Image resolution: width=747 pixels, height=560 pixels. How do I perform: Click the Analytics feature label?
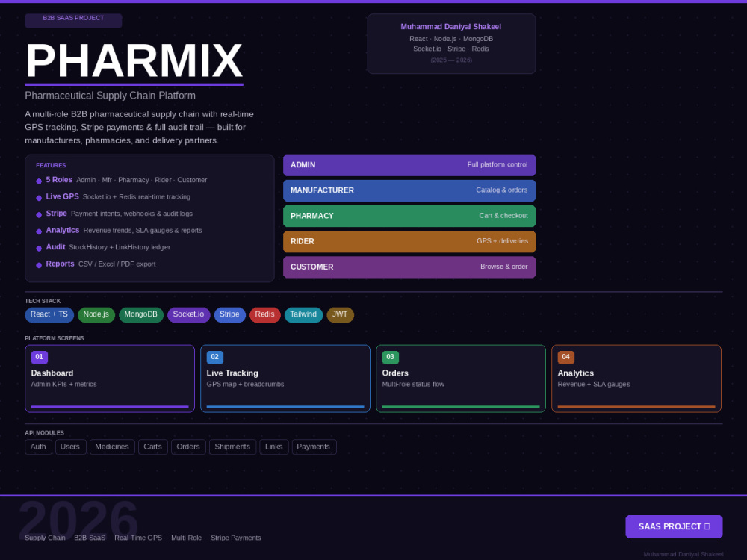(x=63, y=230)
